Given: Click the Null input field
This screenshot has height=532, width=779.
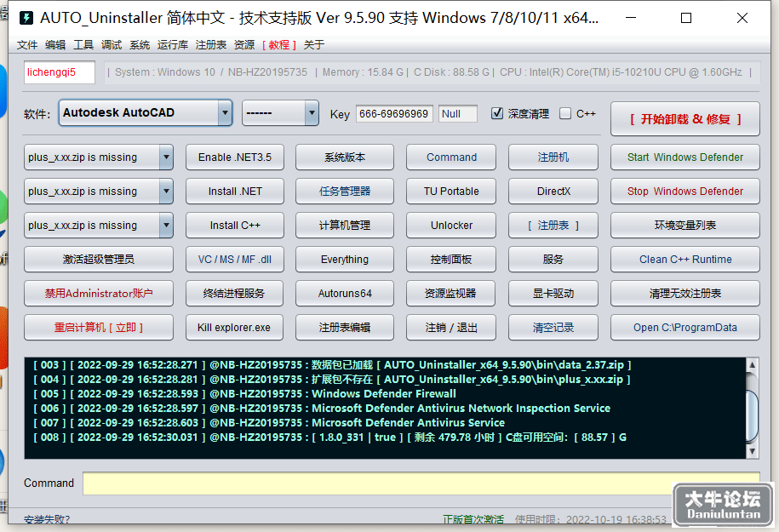Looking at the screenshot, I should tap(457, 114).
